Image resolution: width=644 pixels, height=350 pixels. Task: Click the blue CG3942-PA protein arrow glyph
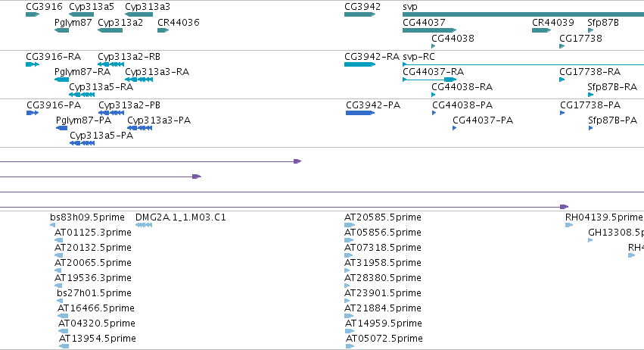[360, 113]
